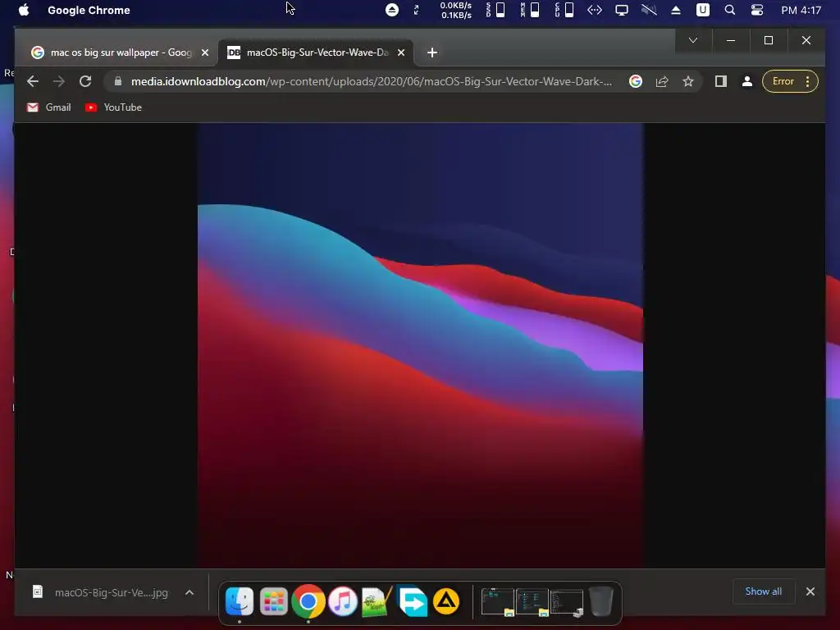Open the AIMP player icon in the dock
The height and width of the screenshot is (630, 840).
point(446,601)
